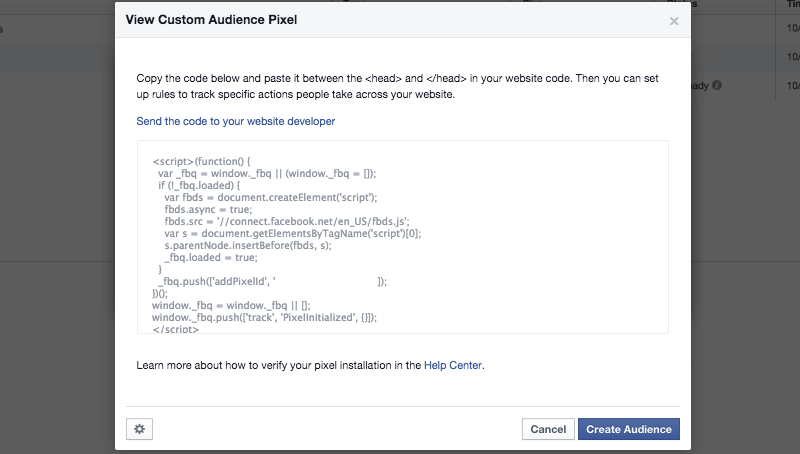Open the Help Center link
The image size is (800, 454).
tap(453, 366)
